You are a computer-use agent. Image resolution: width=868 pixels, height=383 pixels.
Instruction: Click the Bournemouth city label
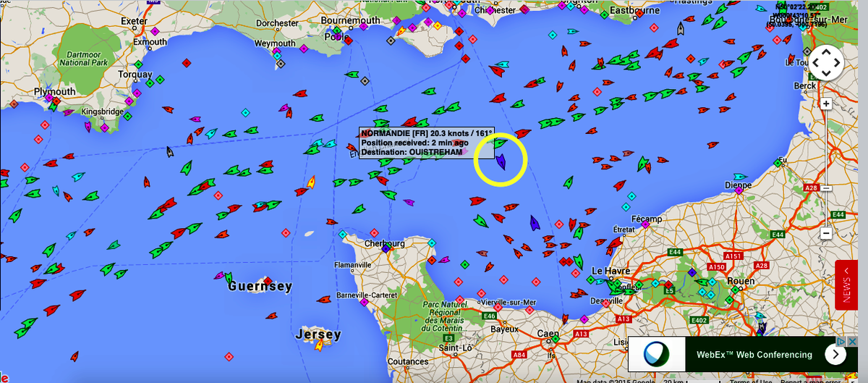[350, 20]
